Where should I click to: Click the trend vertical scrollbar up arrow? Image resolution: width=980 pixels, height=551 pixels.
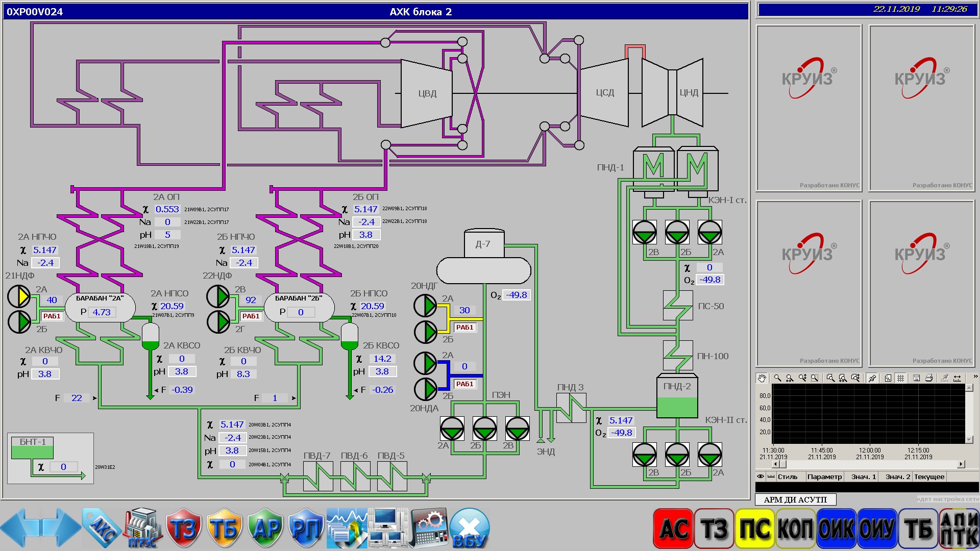coord(970,388)
